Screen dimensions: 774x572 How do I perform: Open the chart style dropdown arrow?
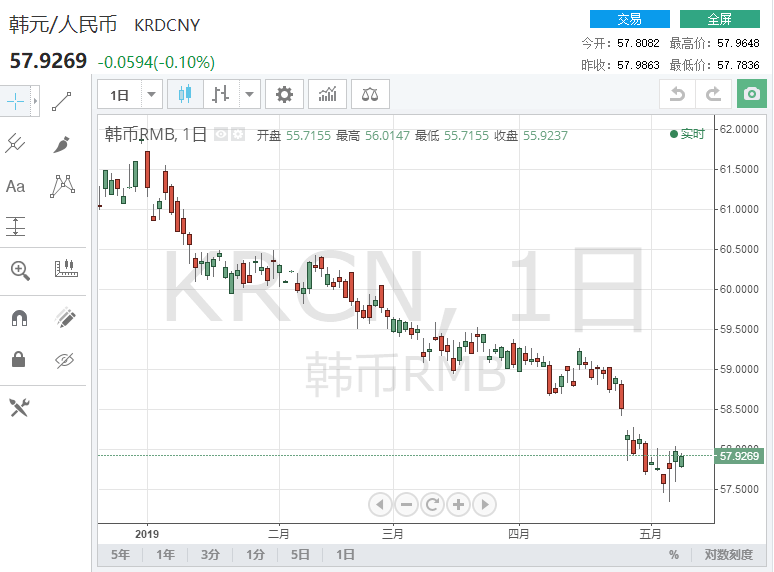[250, 94]
